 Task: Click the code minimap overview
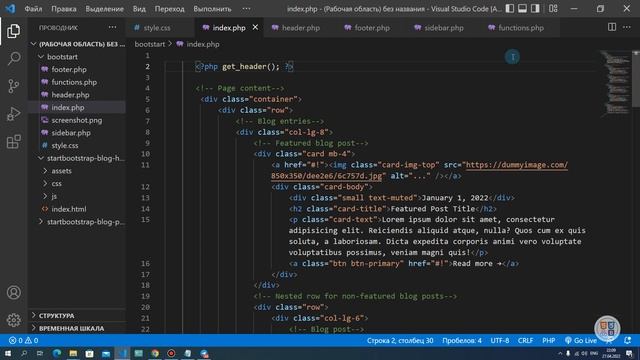click(616, 84)
